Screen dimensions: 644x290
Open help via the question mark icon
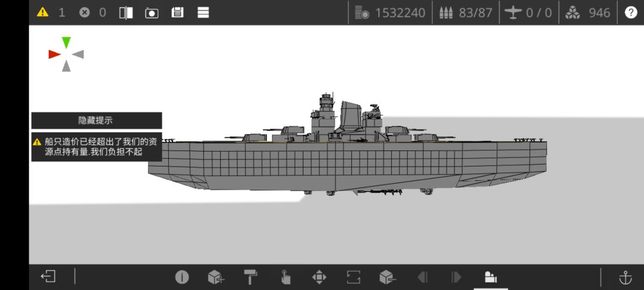pyautogui.click(x=631, y=13)
